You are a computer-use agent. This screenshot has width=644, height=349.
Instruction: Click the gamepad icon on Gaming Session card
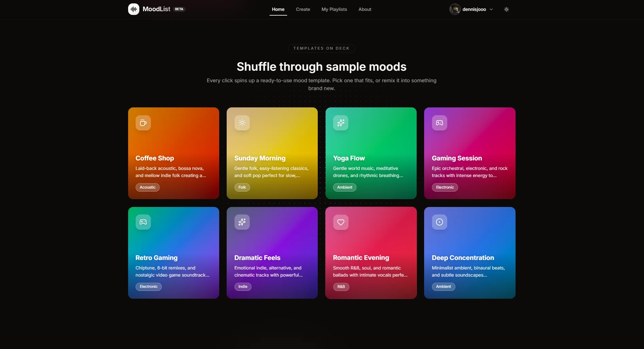(x=439, y=123)
